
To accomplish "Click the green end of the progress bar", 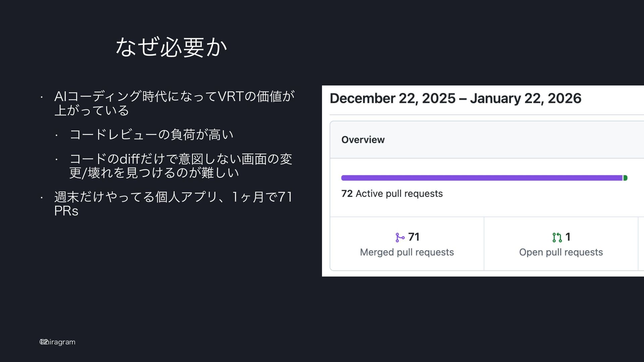I will pos(626,178).
